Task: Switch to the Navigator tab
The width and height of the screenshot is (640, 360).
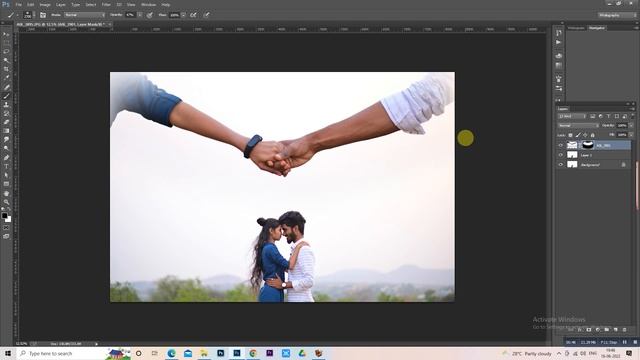Action: 597,28
